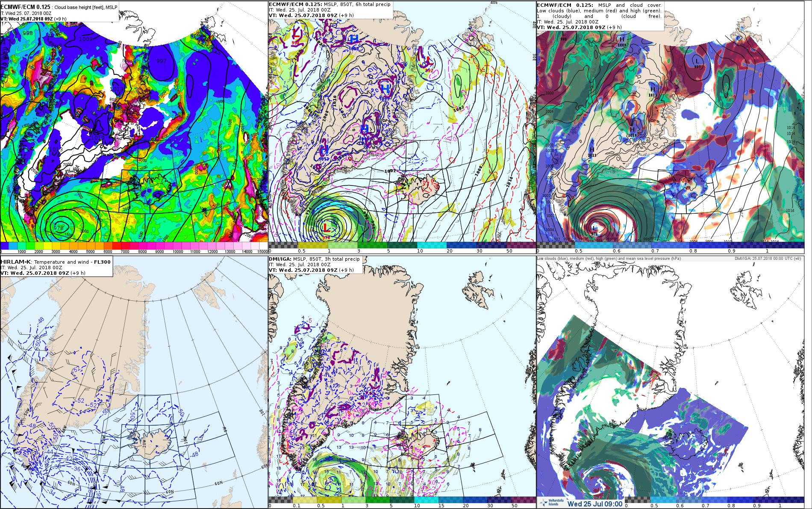
Task: Click the cyan 10-15 swatch in 3h precip legend
Action: pos(427,500)
